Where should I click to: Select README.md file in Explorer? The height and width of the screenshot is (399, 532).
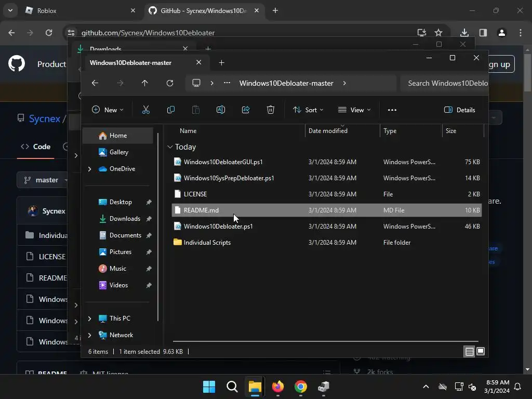click(x=326, y=210)
